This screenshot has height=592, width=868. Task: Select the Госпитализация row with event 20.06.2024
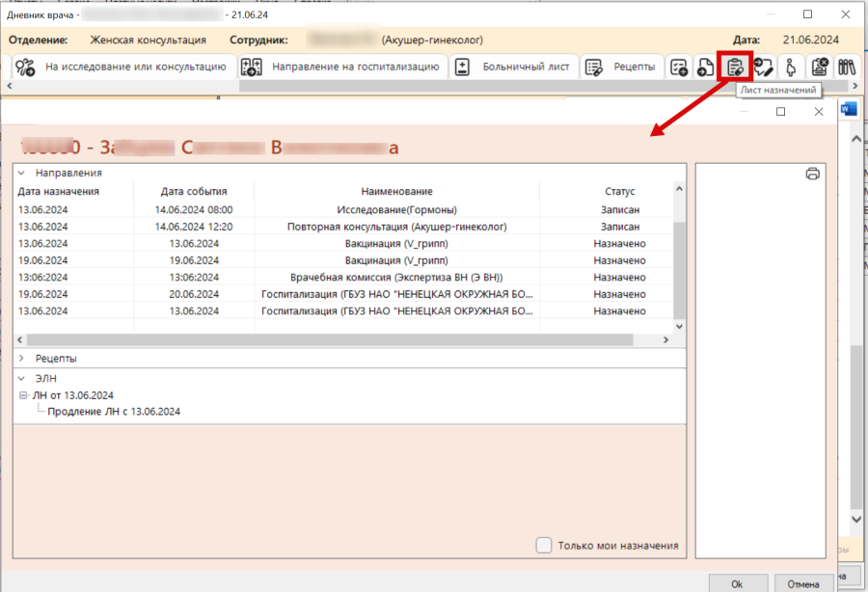[397, 294]
